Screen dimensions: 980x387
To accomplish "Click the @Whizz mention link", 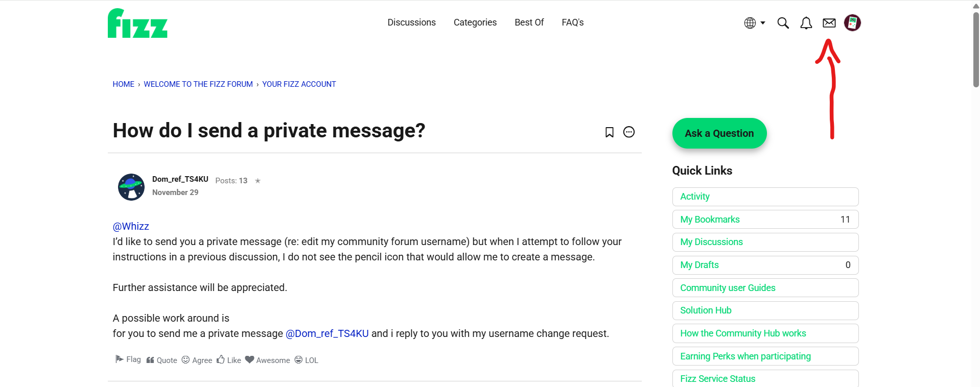I will coord(131,226).
